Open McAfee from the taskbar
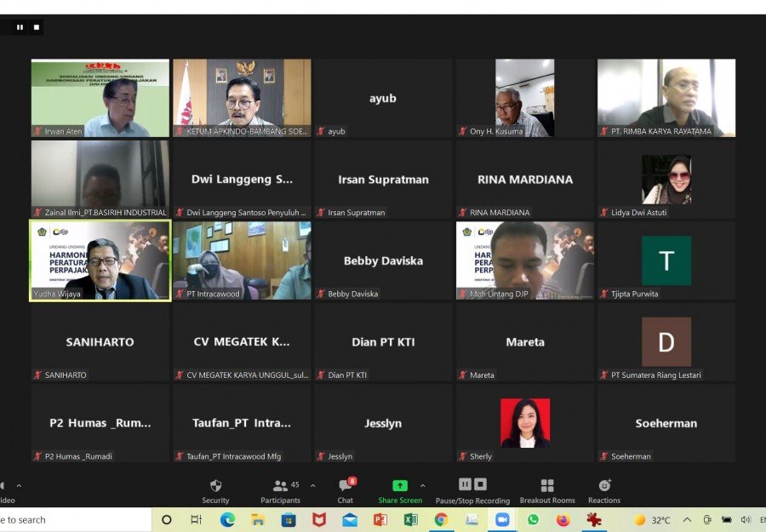 coord(319,520)
